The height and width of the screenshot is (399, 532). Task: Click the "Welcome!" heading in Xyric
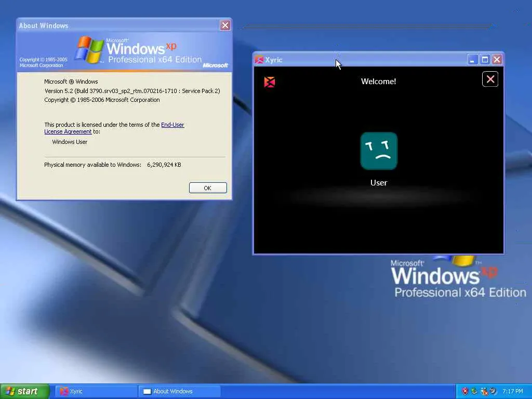(x=378, y=82)
